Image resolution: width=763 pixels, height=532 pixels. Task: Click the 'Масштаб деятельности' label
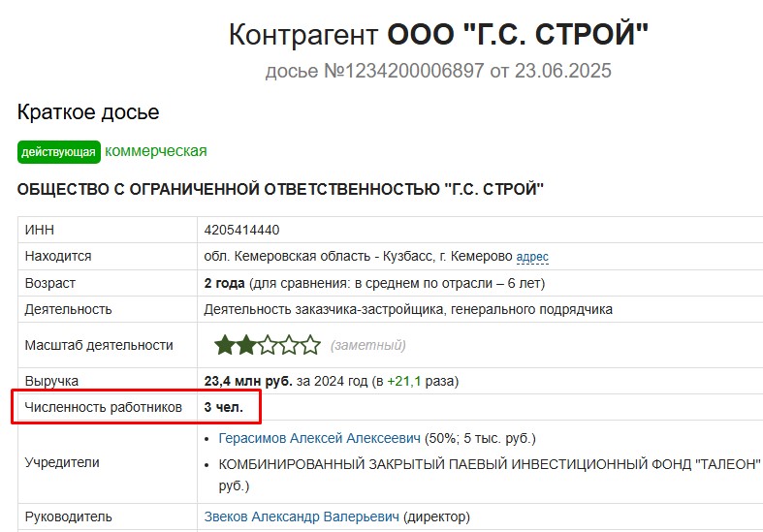[x=99, y=345]
